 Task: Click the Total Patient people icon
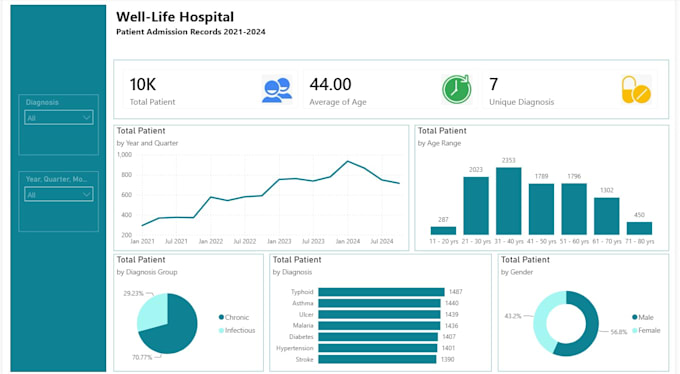point(277,90)
